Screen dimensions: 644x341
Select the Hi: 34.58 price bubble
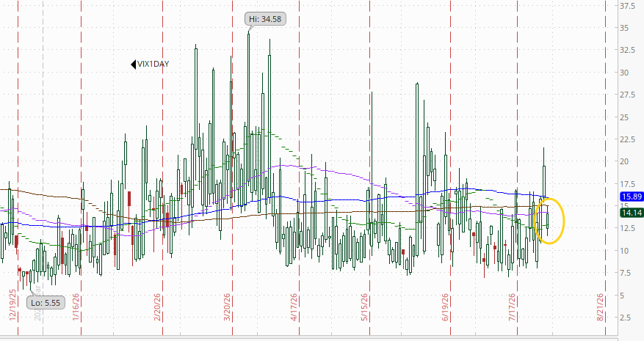(265, 19)
